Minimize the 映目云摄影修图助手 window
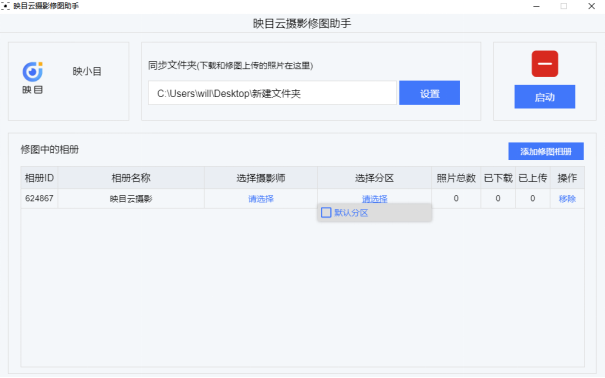The image size is (605, 378). pos(536,6)
